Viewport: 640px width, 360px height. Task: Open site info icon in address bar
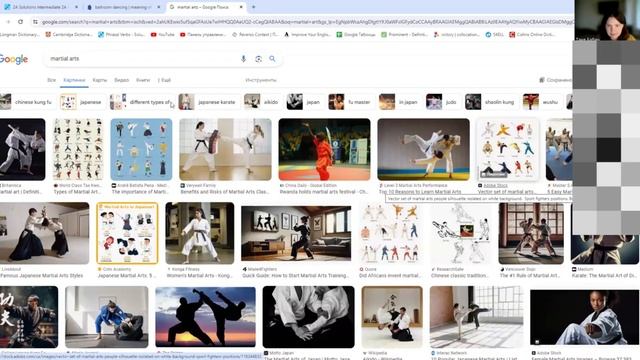coord(35,22)
